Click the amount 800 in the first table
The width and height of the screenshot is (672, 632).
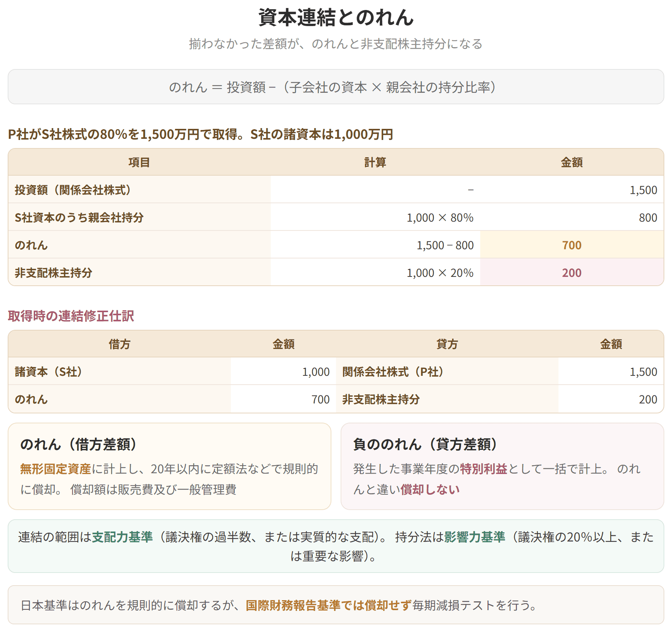point(648,217)
